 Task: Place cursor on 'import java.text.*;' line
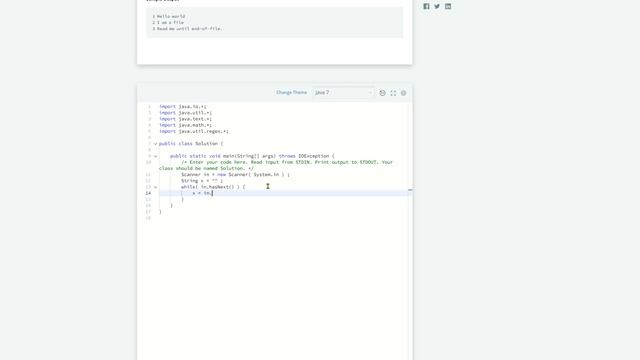186,119
